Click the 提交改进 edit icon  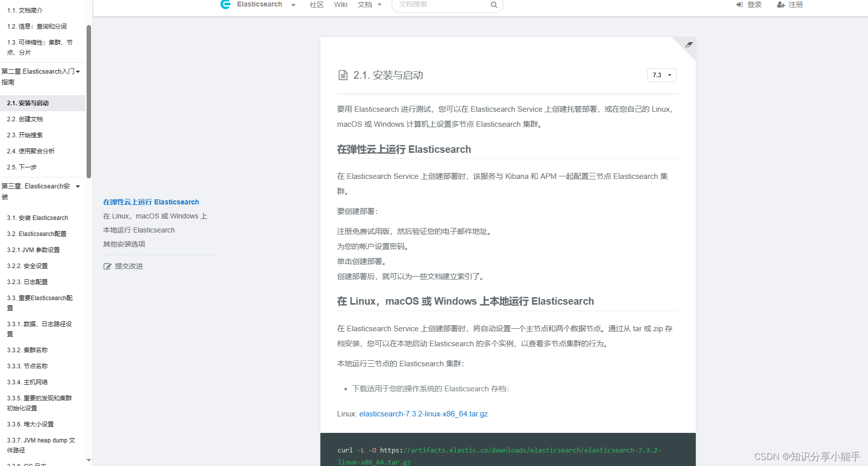[x=107, y=267]
